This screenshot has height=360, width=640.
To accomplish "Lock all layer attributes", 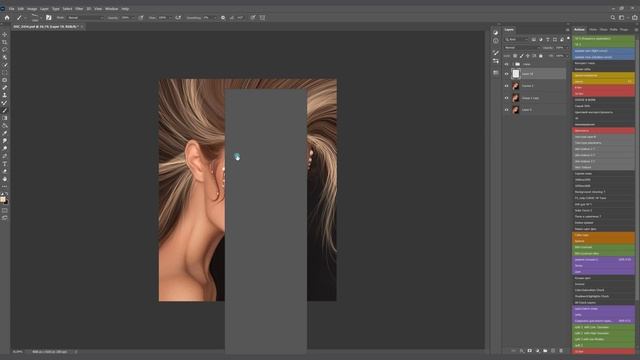I will pos(541,56).
